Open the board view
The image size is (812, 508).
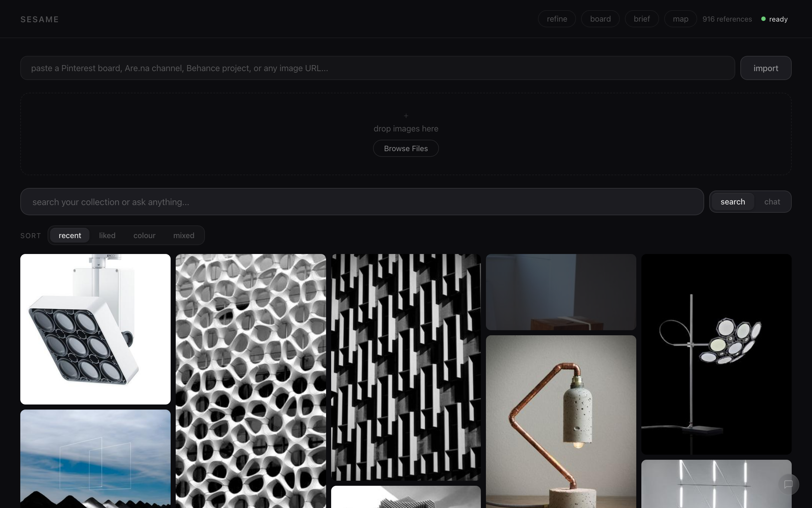pyautogui.click(x=600, y=19)
